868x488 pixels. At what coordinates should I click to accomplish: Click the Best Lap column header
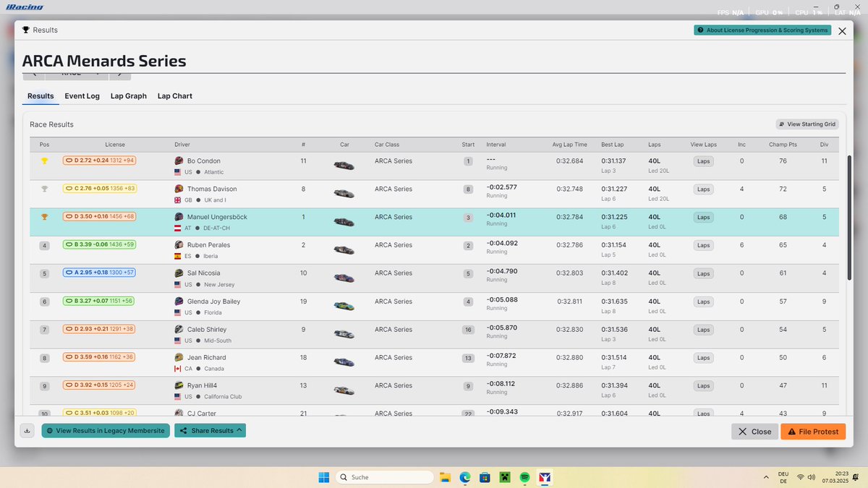point(613,145)
